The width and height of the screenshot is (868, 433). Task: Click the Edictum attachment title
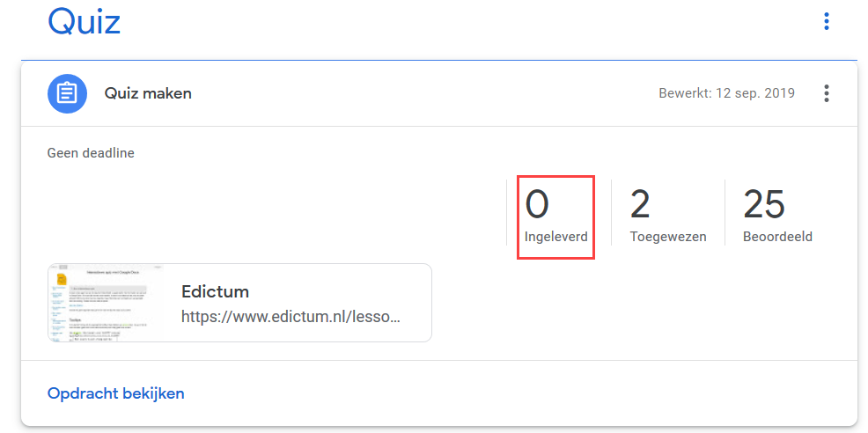[x=215, y=292]
